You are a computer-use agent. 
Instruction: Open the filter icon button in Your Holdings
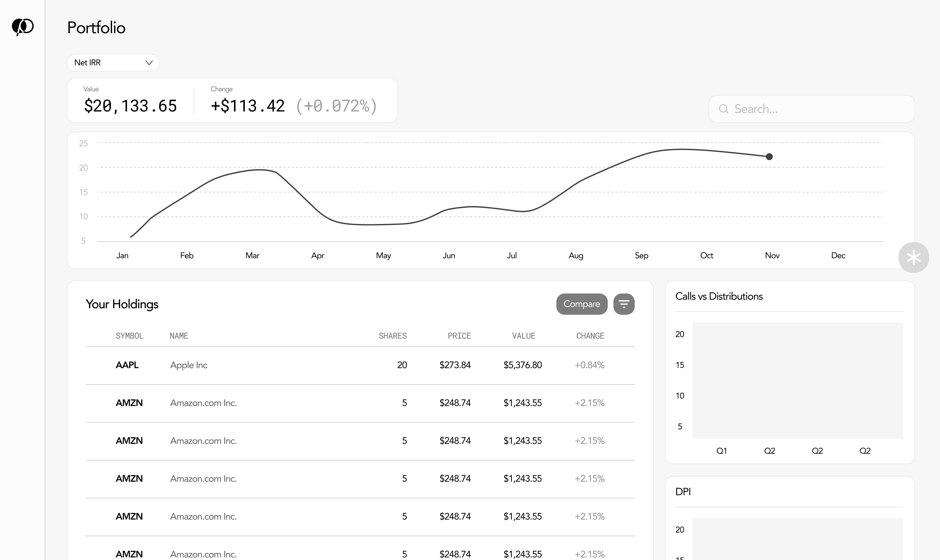[x=624, y=304]
